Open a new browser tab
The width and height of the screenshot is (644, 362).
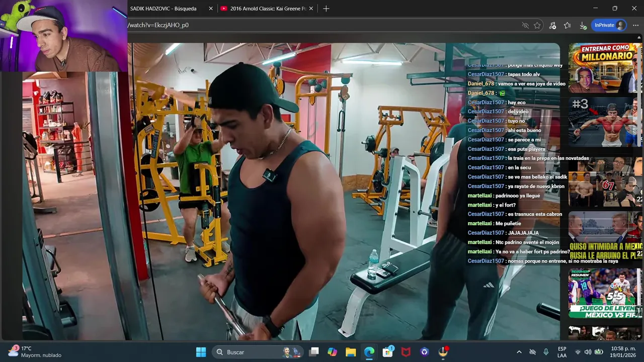(326, 9)
